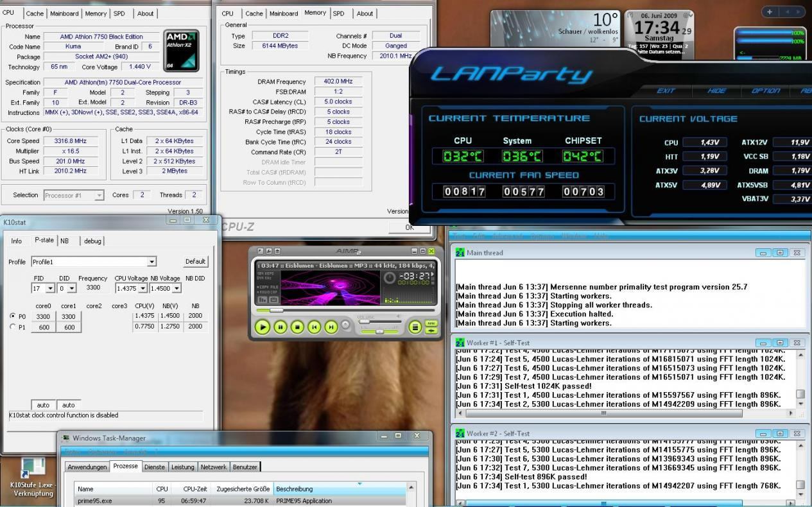This screenshot has width=812, height=507.
Task: Open AIMP settings wrench icon
Action: pos(269,251)
